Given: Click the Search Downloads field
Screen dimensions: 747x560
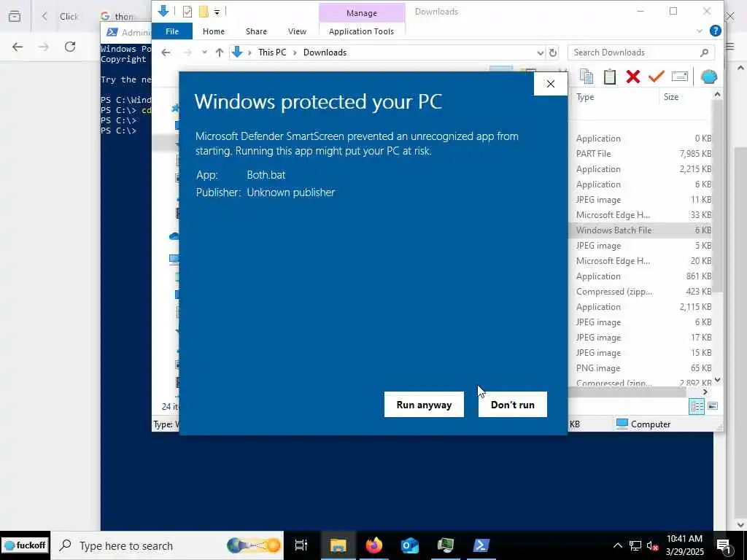Looking at the screenshot, I should [640, 52].
